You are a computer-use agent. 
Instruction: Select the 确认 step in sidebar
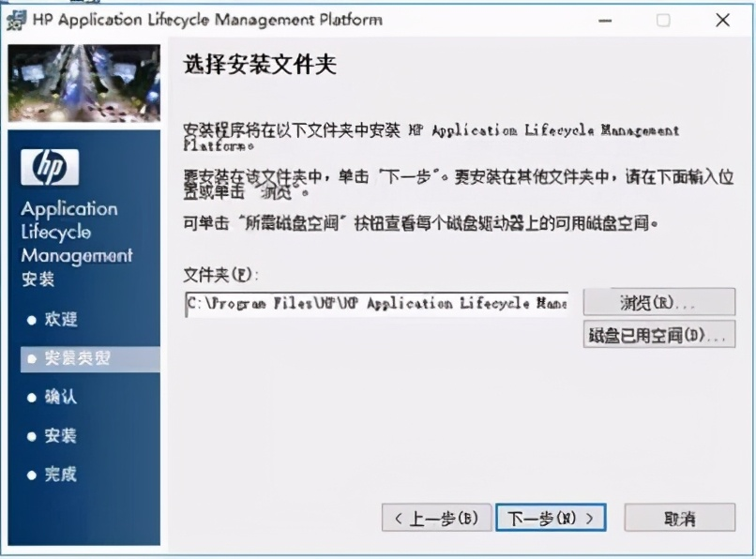pyautogui.click(x=60, y=397)
